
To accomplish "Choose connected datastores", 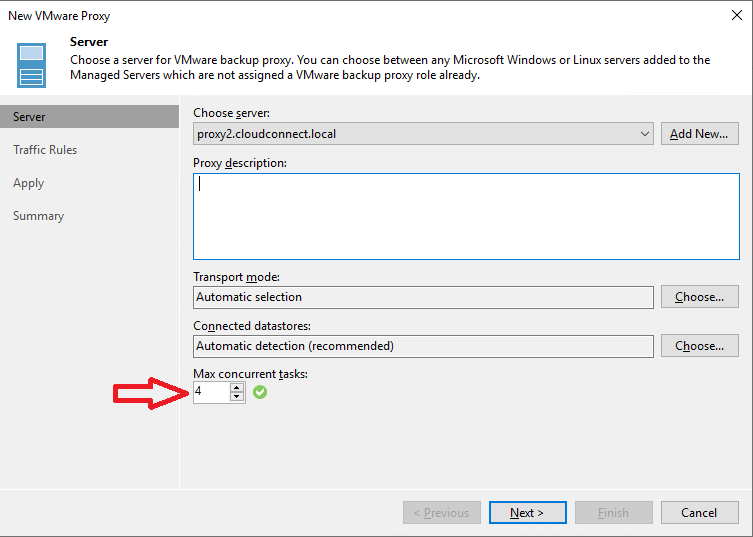I will tap(699, 346).
